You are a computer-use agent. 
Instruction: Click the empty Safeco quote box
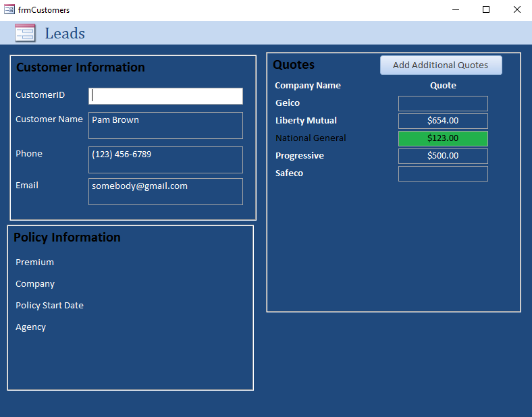pos(443,173)
